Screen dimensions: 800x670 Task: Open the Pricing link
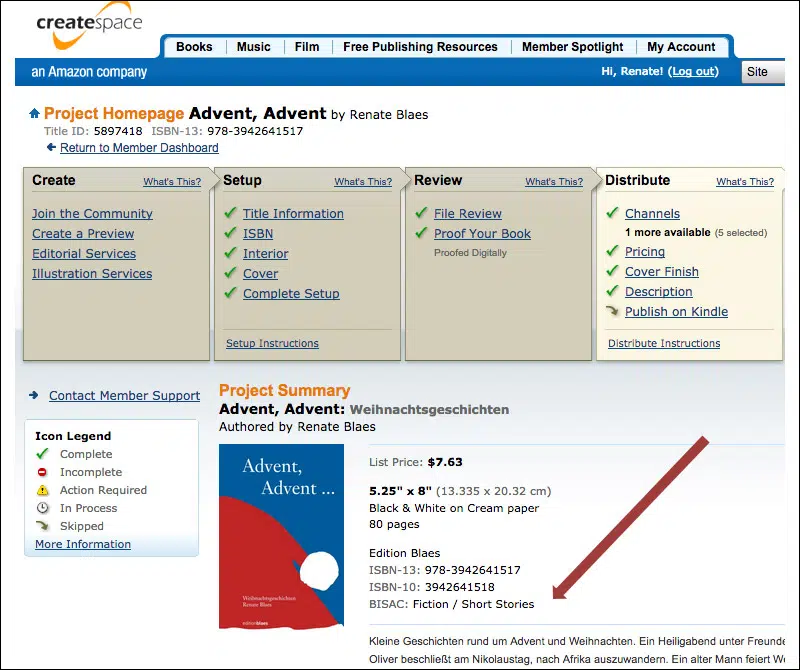[x=645, y=252]
